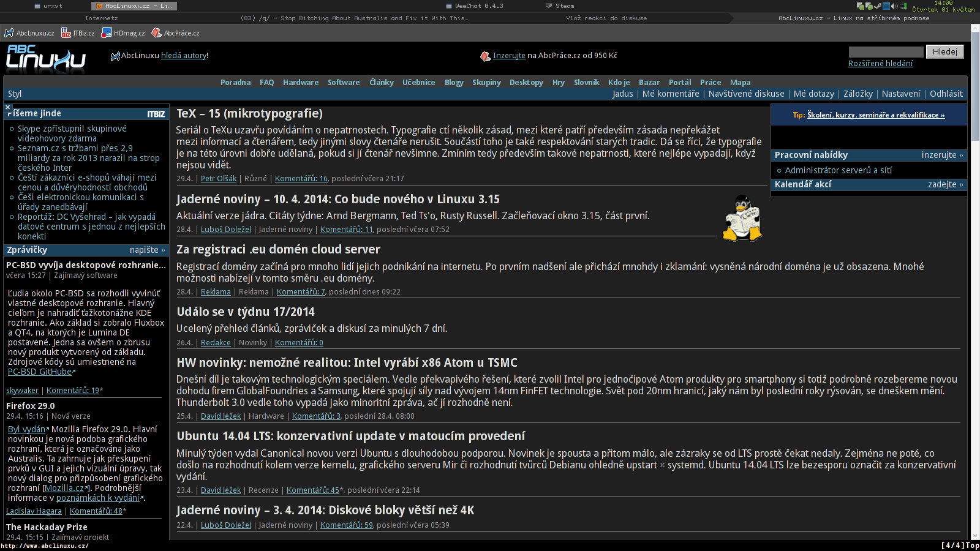Viewport: 980px width, 551px height.
Task: Switch to the urxvt window in the taskbar
Action: click(x=48, y=6)
